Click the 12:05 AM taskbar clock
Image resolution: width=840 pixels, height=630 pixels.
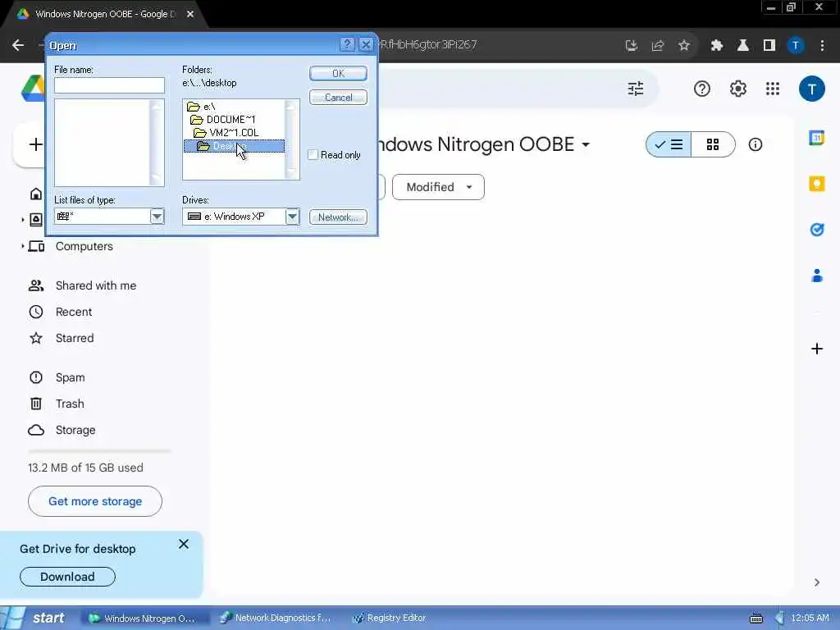click(x=810, y=618)
